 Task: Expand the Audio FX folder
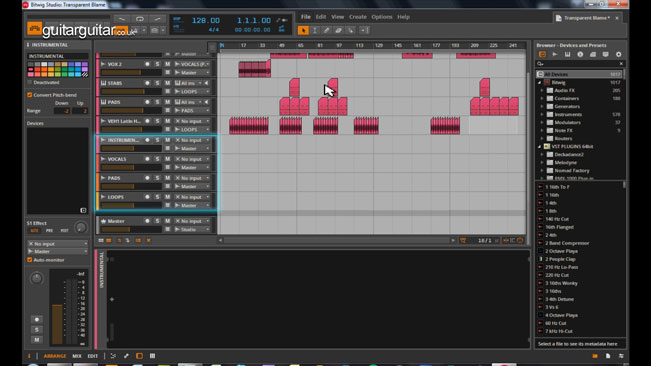542,90
